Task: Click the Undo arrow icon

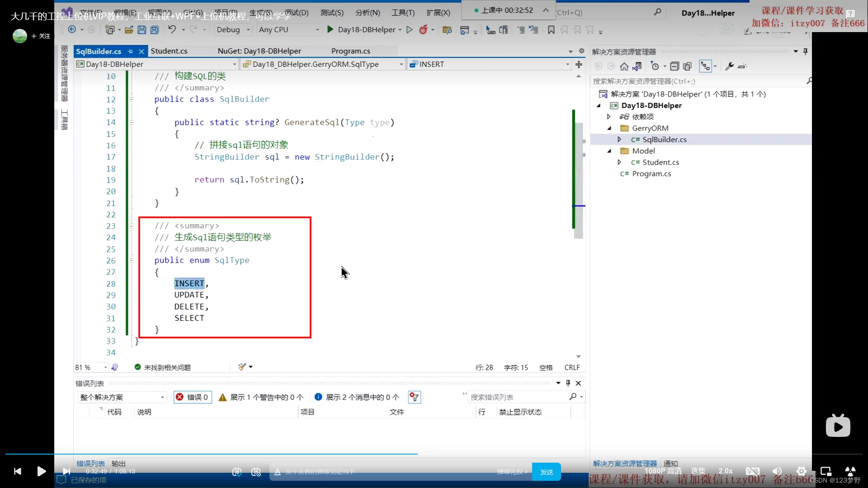Action: pos(172,30)
